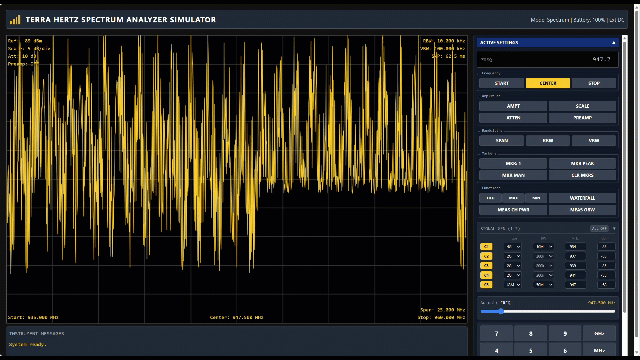Click the Stop frequency label below the plot
The height and width of the screenshot is (360, 640).
pyautogui.click(x=442, y=317)
